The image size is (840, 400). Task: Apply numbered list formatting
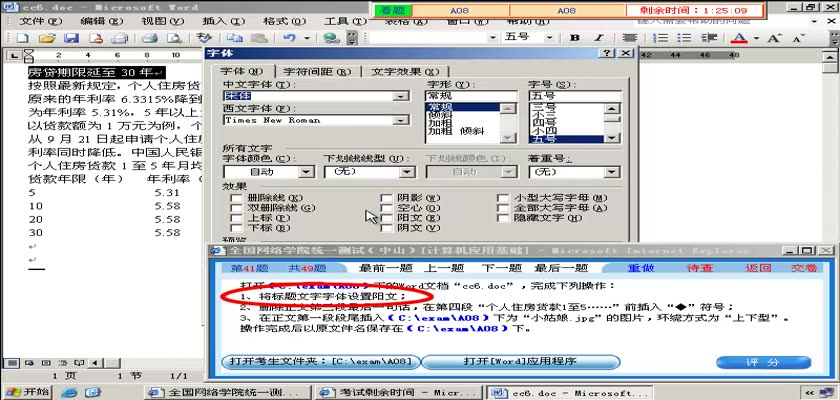(663, 38)
